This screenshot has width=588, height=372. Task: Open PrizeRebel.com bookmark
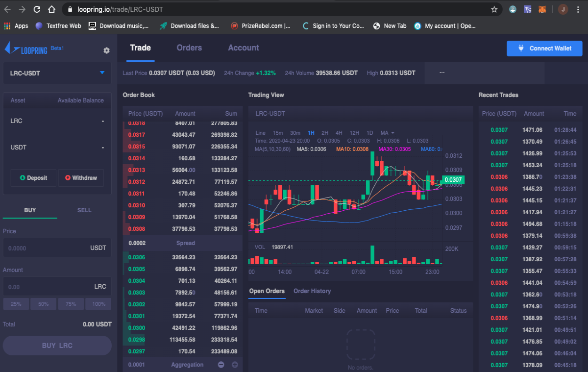pyautogui.click(x=261, y=26)
